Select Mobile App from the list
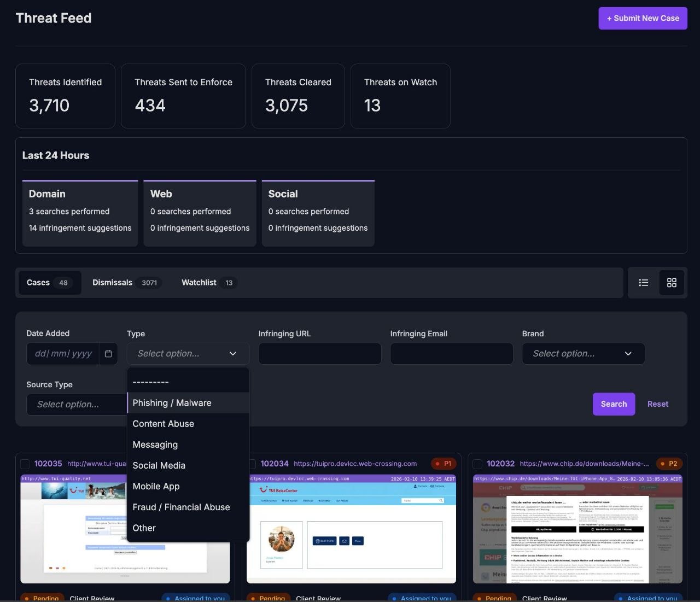The width and height of the screenshot is (700, 602). pos(156,487)
